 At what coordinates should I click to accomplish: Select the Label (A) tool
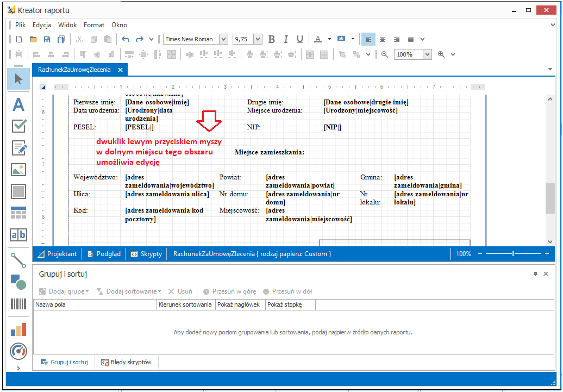18,104
